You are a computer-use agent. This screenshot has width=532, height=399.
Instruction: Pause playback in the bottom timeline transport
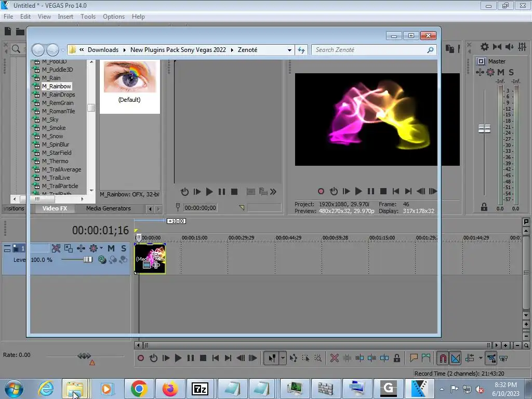pyautogui.click(x=190, y=358)
